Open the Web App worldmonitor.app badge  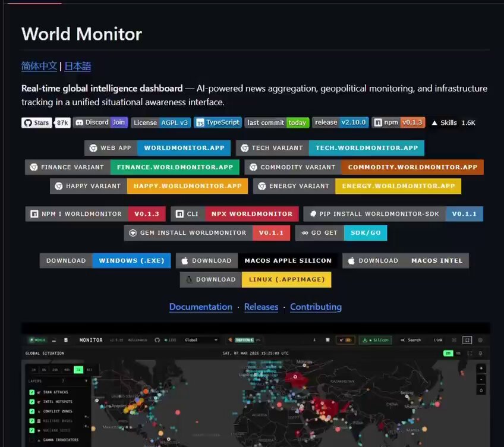coord(157,148)
